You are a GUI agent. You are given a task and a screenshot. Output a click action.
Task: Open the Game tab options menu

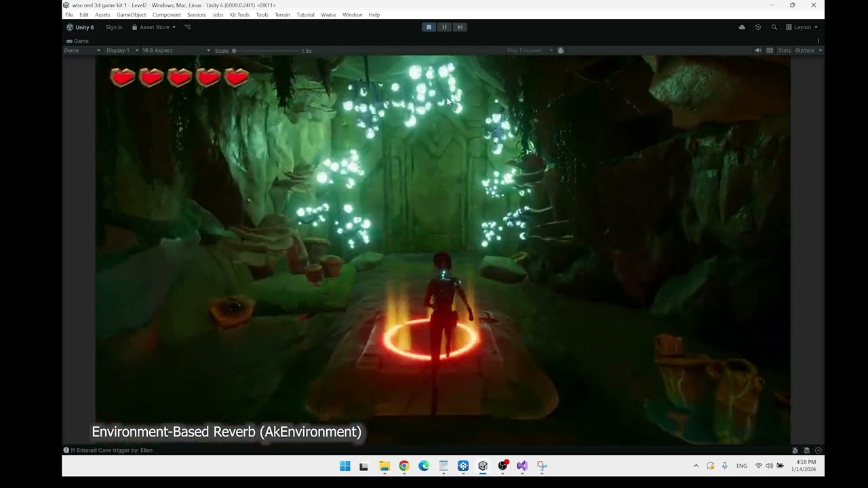pyautogui.click(x=818, y=41)
